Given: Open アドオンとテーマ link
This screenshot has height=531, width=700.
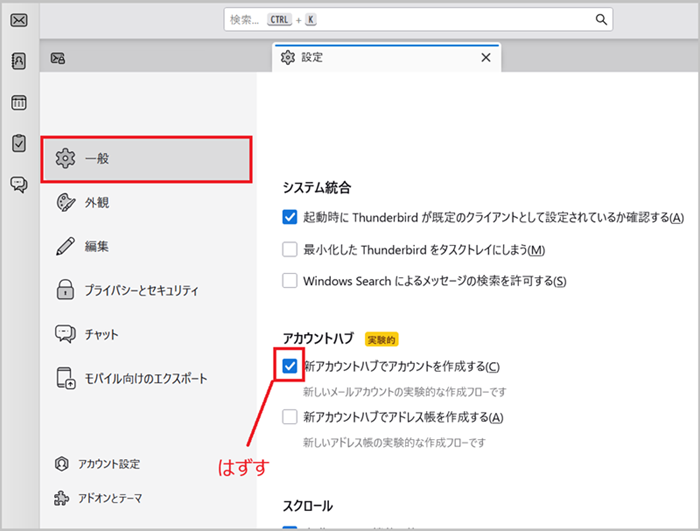Looking at the screenshot, I should 112,498.
